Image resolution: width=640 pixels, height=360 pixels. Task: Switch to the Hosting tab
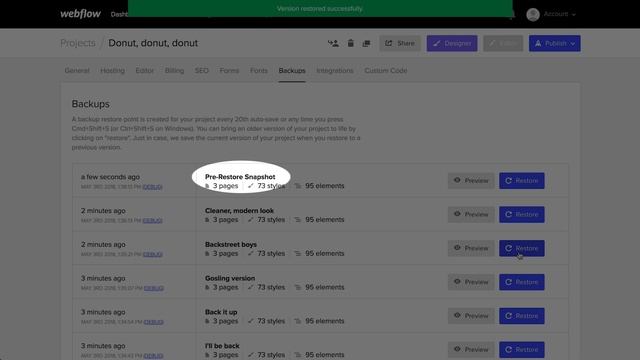[x=112, y=71]
